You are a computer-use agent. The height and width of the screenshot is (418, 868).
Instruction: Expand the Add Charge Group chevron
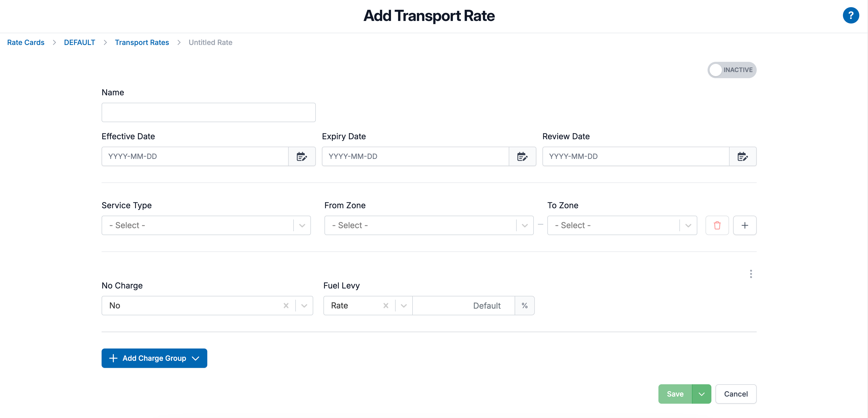coord(196,358)
